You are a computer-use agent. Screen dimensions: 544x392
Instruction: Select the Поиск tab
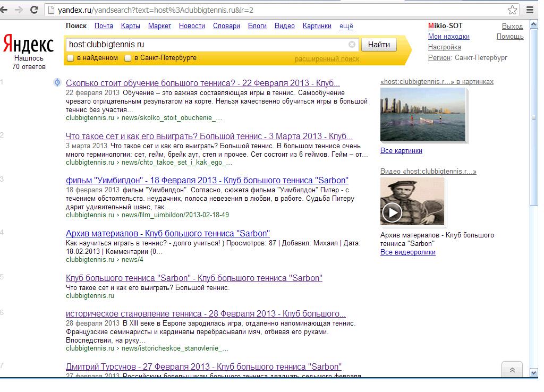pos(76,26)
